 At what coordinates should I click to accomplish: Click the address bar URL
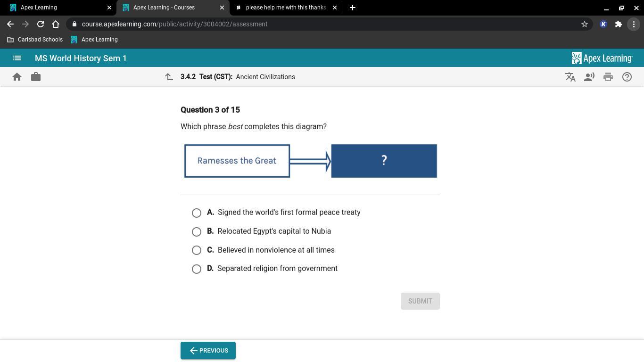(174, 24)
